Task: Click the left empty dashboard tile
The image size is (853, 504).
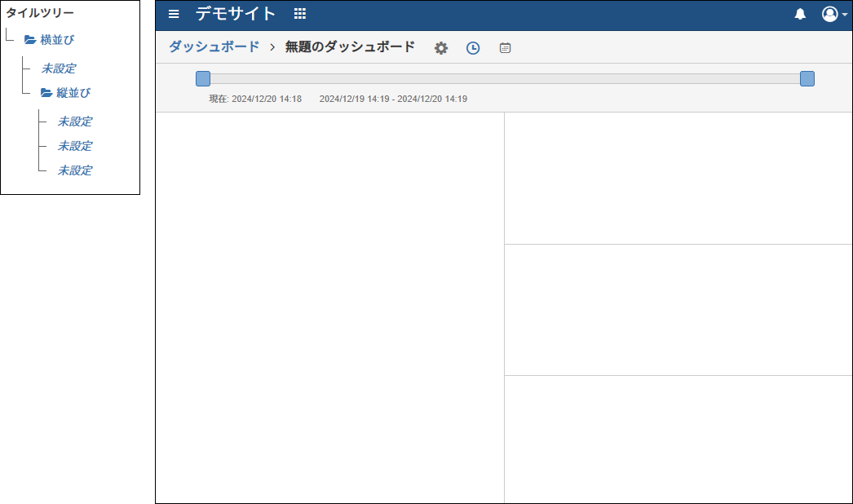Action: [x=330, y=307]
